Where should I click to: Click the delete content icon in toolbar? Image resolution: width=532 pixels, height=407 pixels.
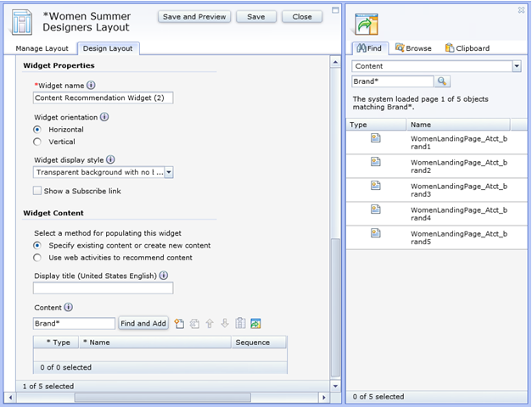click(194, 324)
